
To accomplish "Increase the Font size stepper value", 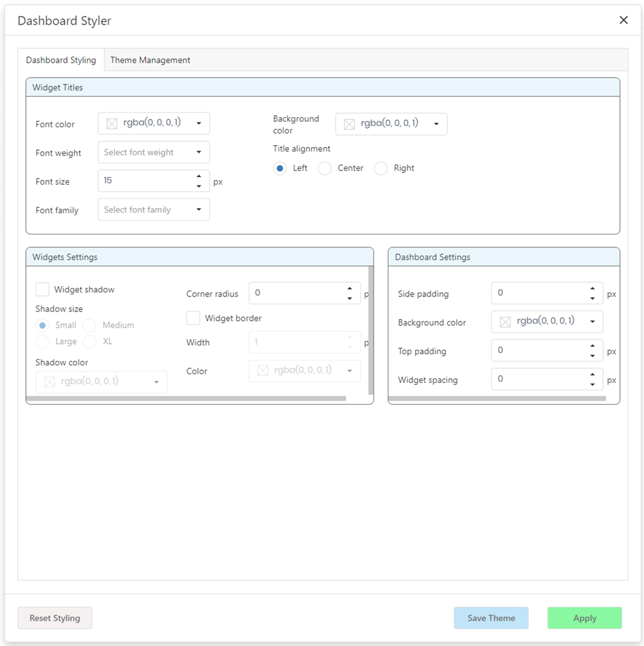I will (x=198, y=176).
